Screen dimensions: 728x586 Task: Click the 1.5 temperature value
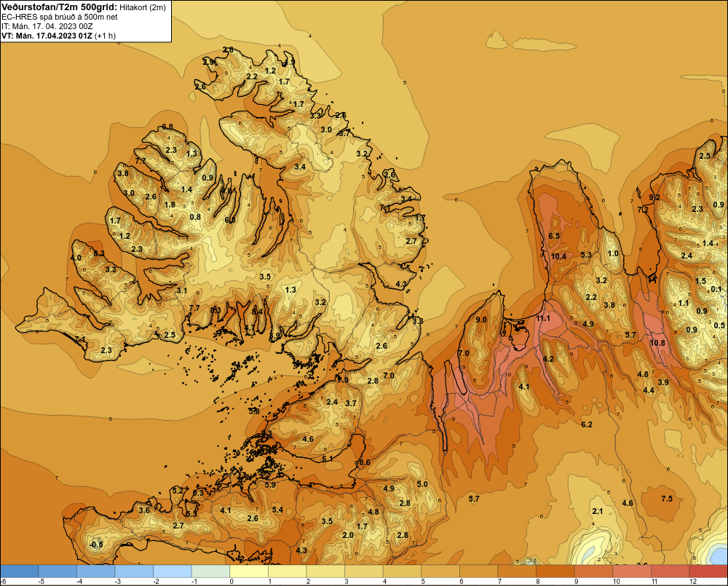(x=700, y=281)
